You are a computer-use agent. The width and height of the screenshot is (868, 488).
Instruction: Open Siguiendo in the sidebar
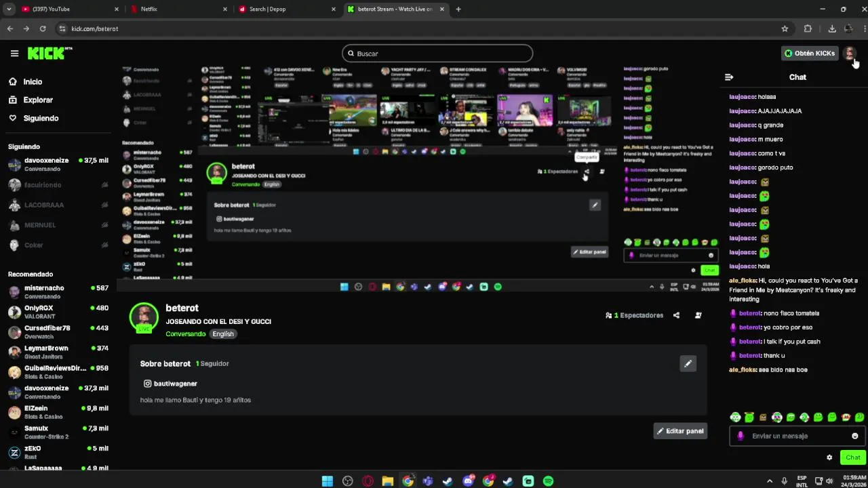33,118
